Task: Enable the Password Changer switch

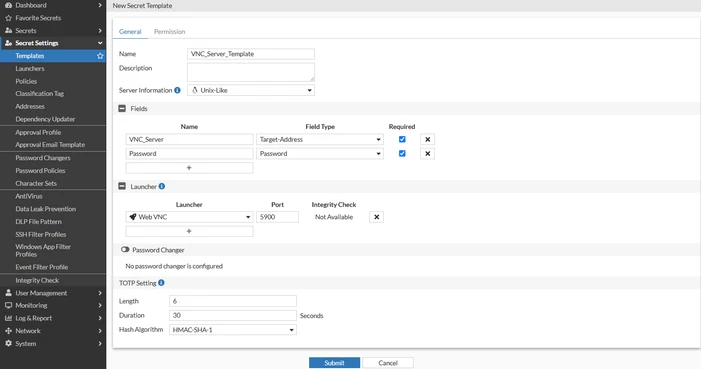Action: (125, 250)
